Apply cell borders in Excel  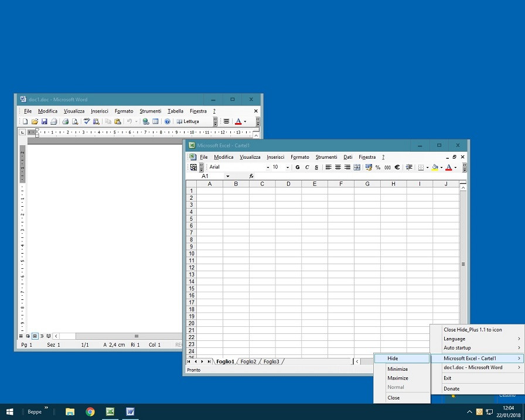(421, 168)
